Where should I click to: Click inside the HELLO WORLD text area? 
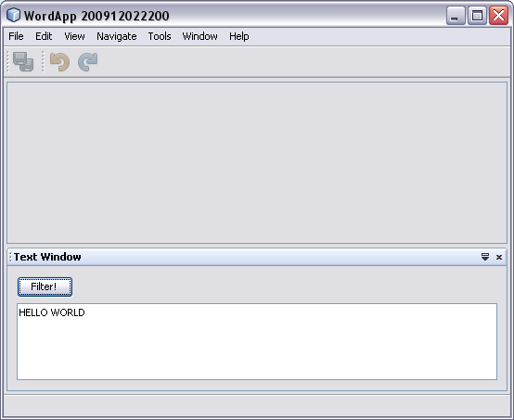pyautogui.click(x=257, y=342)
